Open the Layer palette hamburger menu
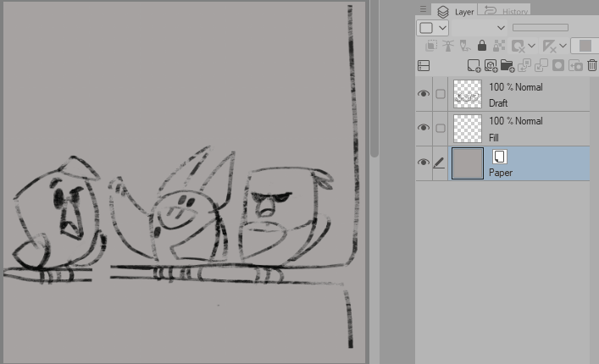 (423, 8)
